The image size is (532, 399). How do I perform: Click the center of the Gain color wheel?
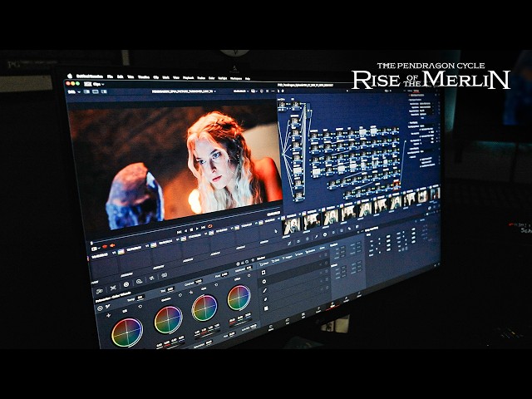(x=204, y=308)
